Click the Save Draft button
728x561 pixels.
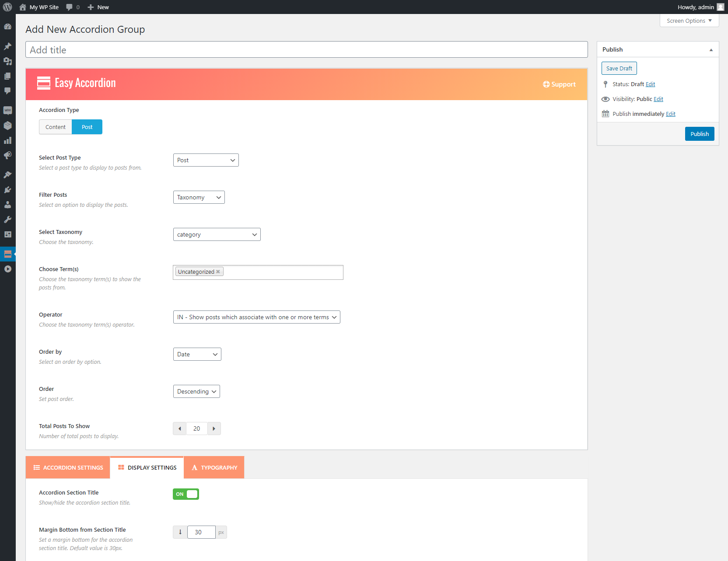[619, 68]
